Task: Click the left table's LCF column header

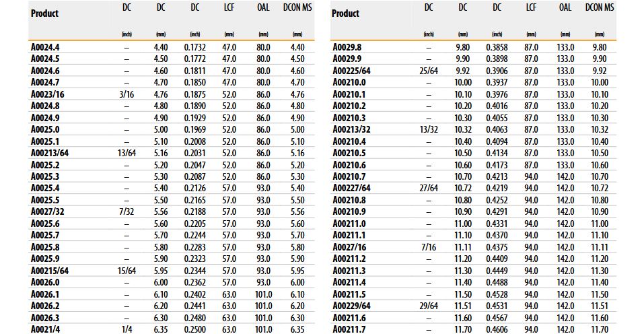Action: [229, 8]
